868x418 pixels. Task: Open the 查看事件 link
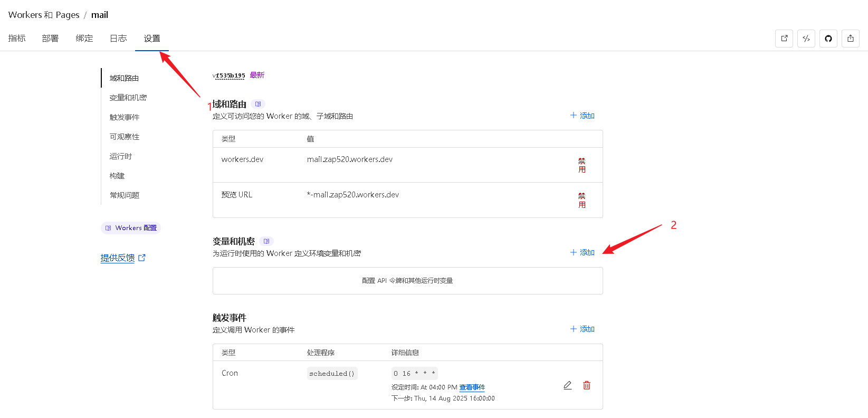click(x=472, y=387)
